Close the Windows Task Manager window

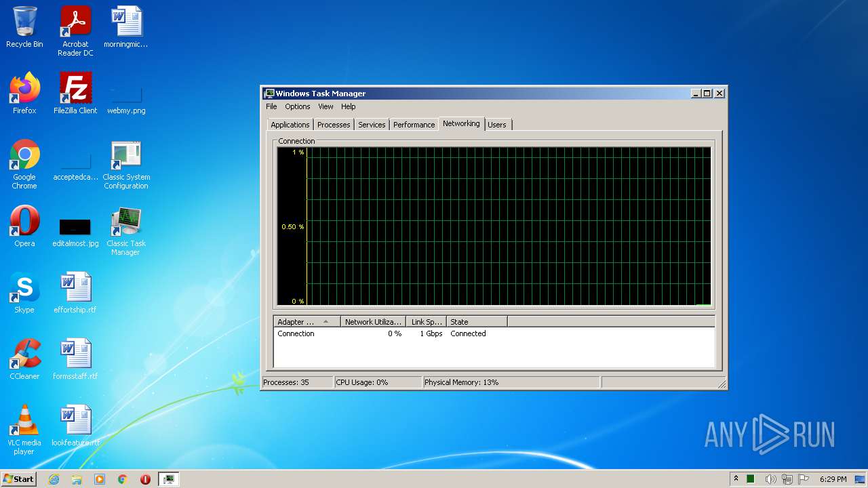(719, 94)
